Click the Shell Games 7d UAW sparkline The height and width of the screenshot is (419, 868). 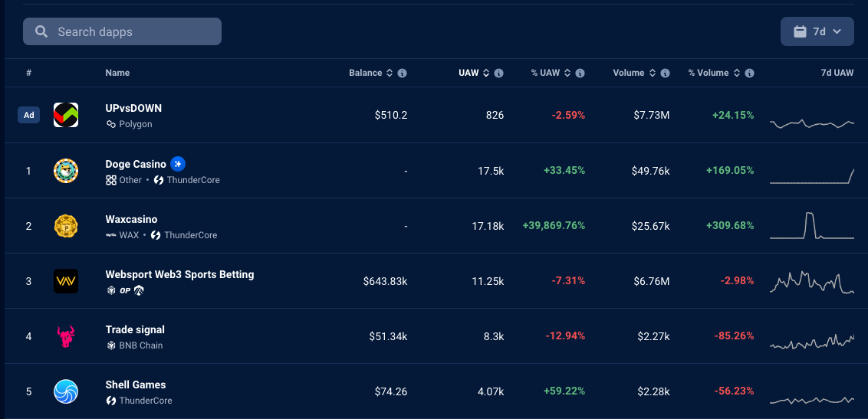[x=811, y=400]
